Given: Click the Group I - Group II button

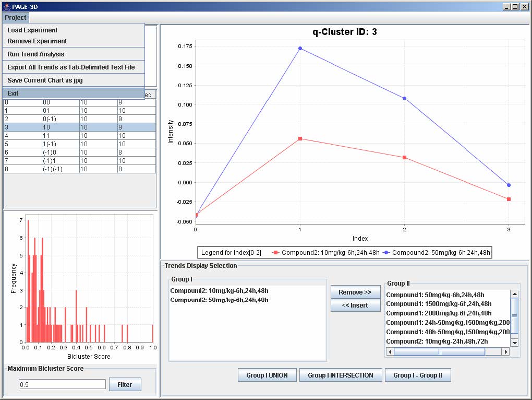Looking at the screenshot, I should [x=417, y=375].
